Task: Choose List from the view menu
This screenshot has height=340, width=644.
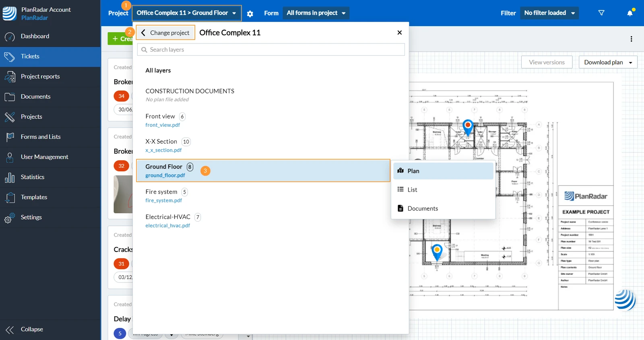Action: coord(443,190)
